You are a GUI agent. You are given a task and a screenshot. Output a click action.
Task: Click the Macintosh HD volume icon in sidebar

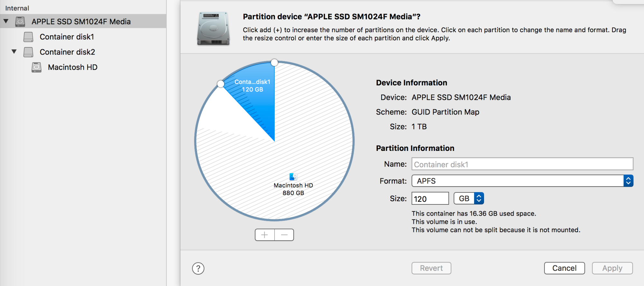[36, 67]
